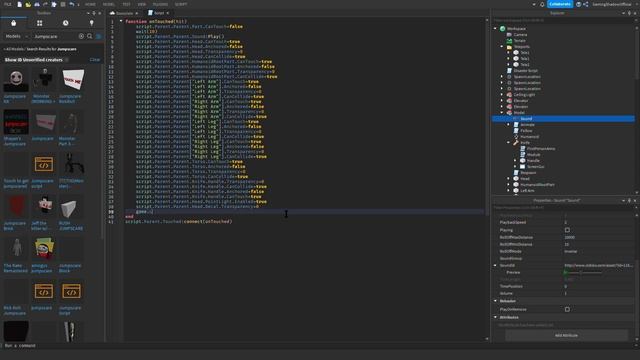This screenshot has height=360, width=640.
Task: Open the VIEW ribbon tab
Action: click(x=142, y=4)
